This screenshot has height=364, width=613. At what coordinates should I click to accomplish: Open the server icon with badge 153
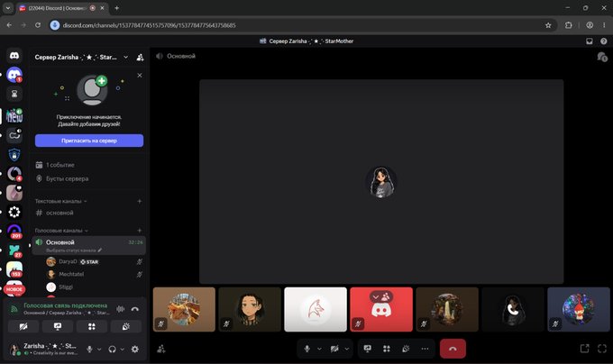tap(14, 269)
